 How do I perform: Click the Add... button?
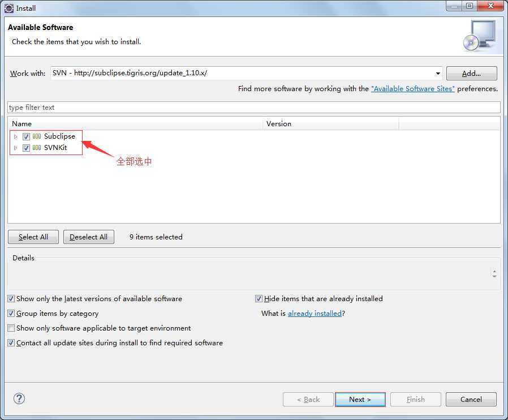tap(471, 73)
